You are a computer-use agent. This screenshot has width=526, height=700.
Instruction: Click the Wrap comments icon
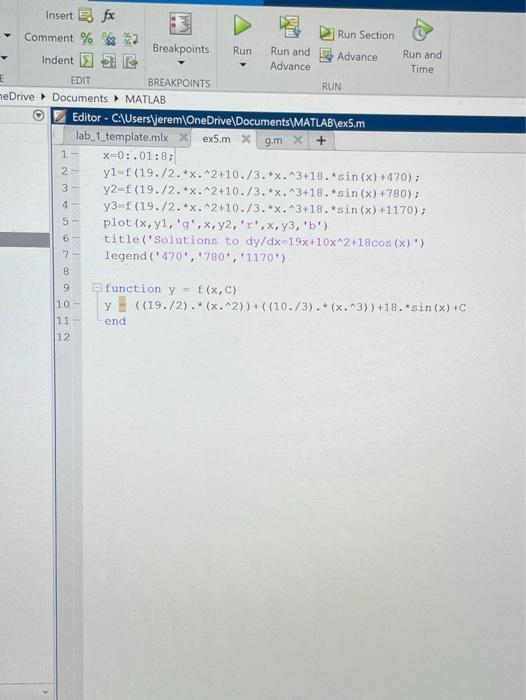[x=130, y=39]
